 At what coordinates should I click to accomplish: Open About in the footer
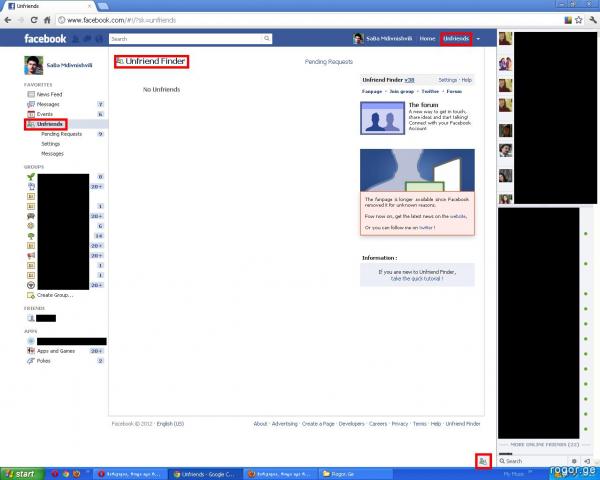coord(260,424)
